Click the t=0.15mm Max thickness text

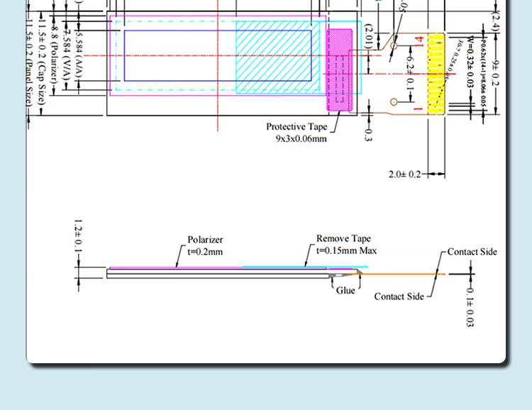click(x=346, y=250)
